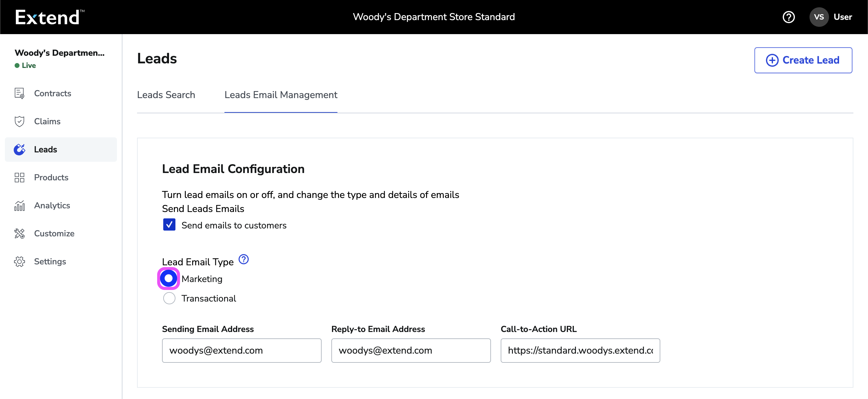868x399 pixels.
Task: Select the Marketing radio button
Action: tap(168, 278)
